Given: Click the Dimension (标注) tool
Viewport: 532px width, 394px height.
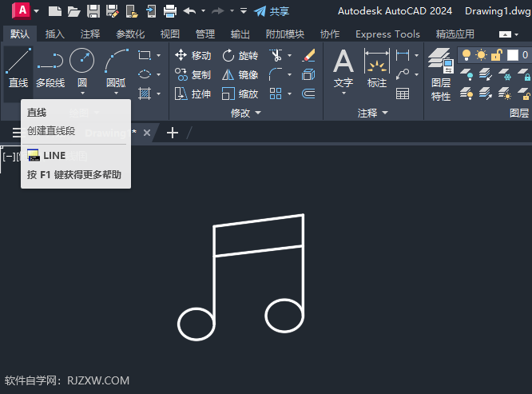Looking at the screenshot, I should pos(376,67).
